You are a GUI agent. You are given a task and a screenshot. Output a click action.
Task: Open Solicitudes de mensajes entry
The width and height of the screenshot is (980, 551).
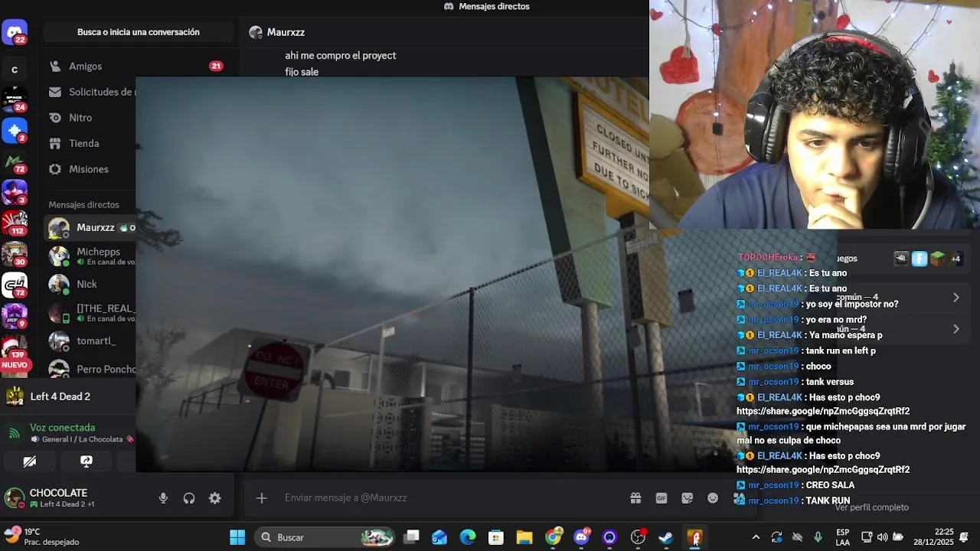[90, 92]
